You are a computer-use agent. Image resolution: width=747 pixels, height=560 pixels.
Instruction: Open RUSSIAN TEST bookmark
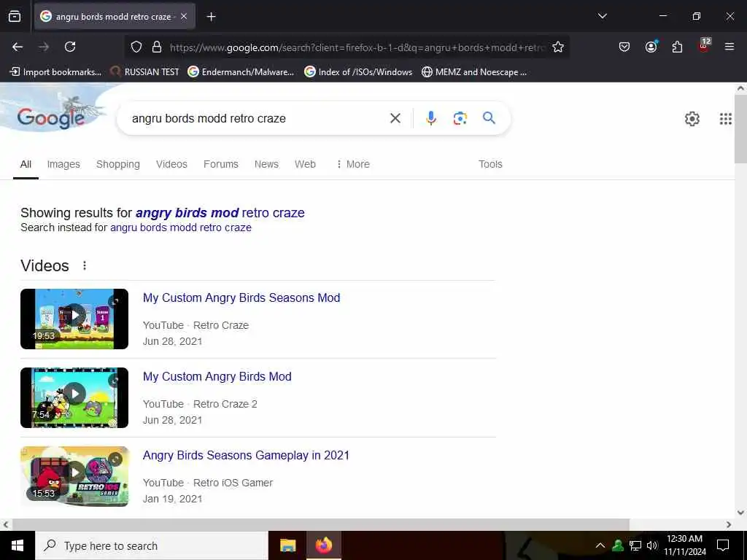tap(144, 72)
